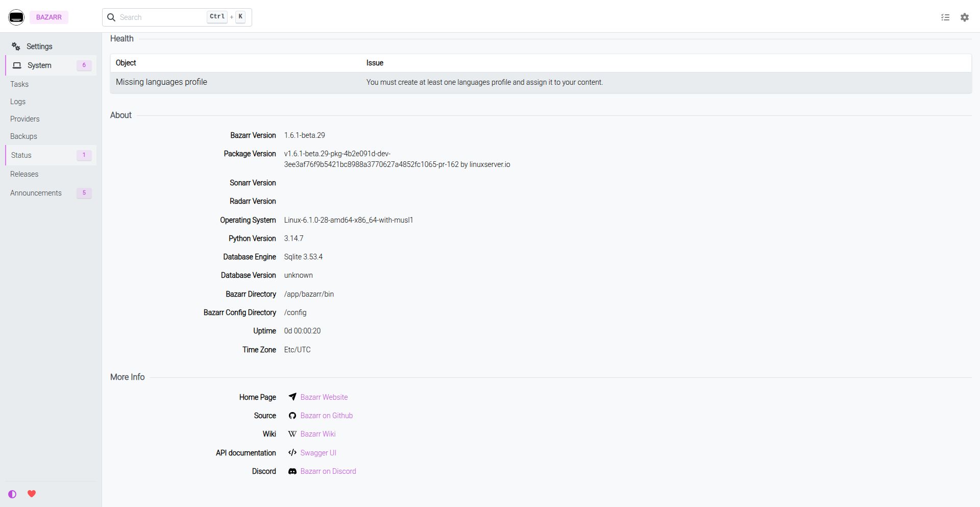Click the search magnifier icon
Viewport: 980px width, 507px height.
pyautogui.click(x=111, y=17)
